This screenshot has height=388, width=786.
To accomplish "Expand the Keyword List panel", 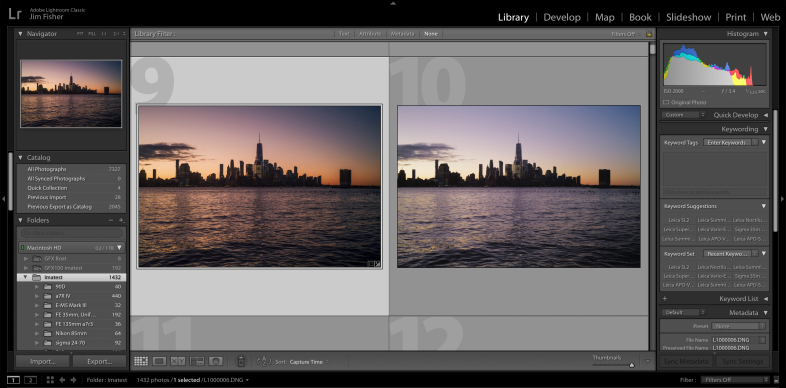I will pyautogui.click(x=765, y=299).
